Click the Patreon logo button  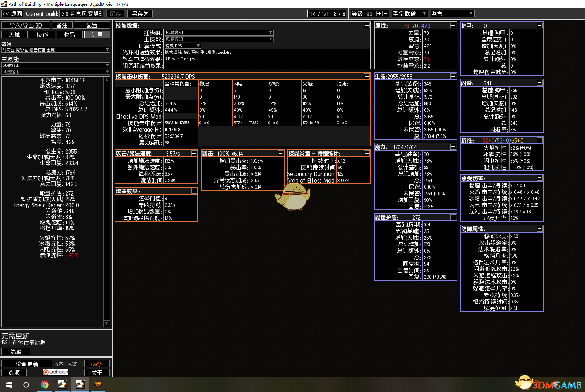(x=56, y=372)
